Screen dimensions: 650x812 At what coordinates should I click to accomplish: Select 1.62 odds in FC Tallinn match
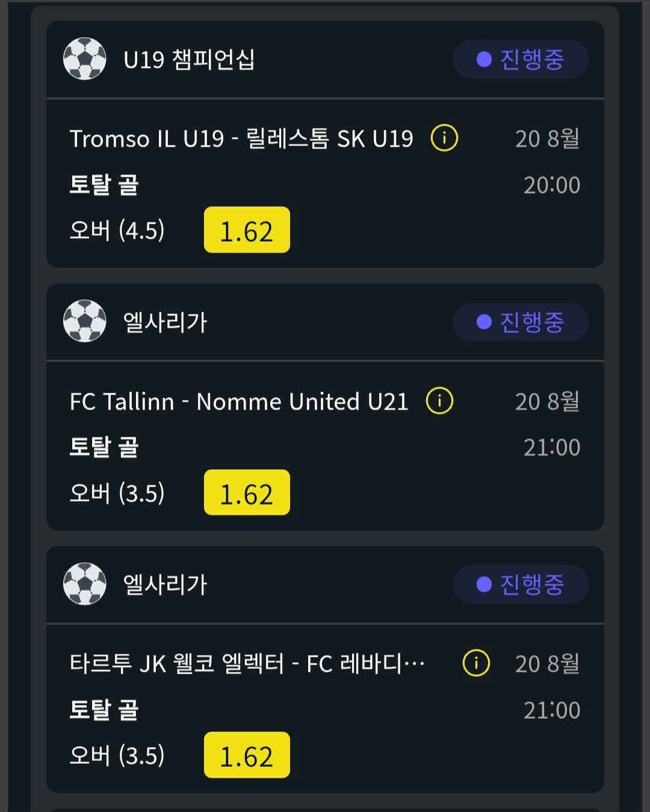click(247, 493)
